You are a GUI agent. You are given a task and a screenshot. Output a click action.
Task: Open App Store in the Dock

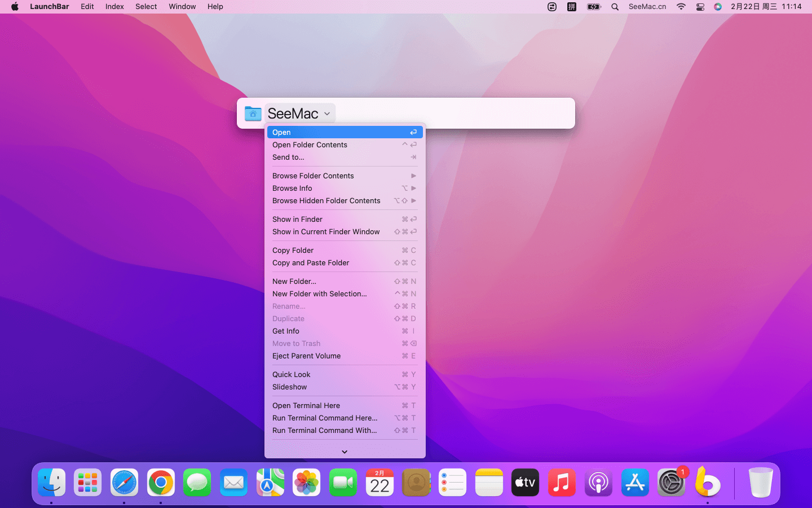tap(635, 483)
